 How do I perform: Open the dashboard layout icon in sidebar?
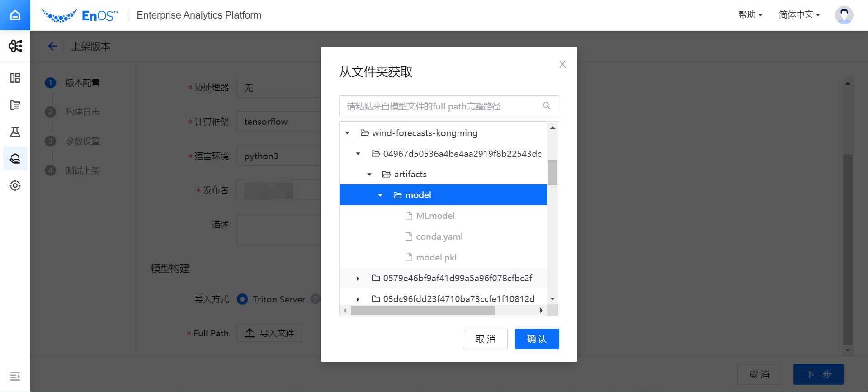tap(15, 78)
